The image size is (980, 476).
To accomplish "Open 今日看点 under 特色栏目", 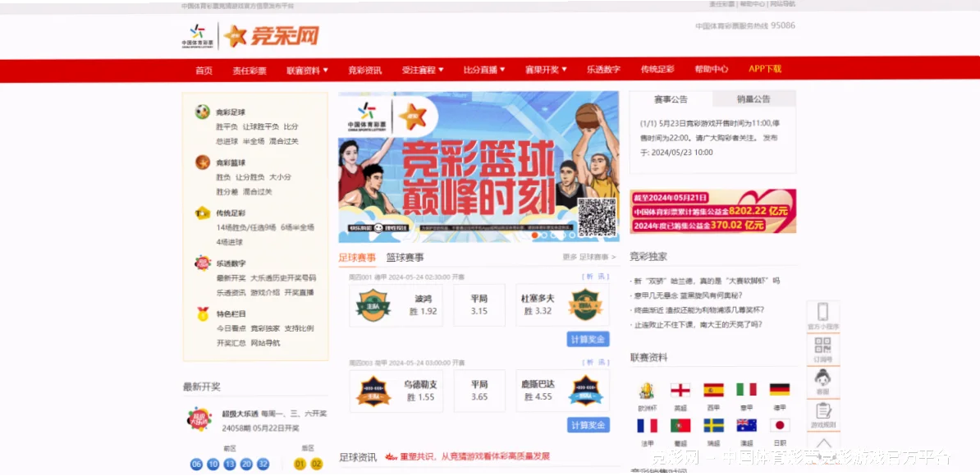I will 231,328.
